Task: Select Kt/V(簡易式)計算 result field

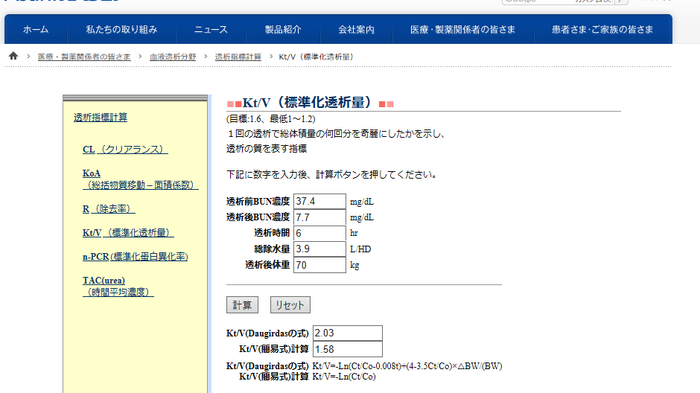Action: (347, 349)
